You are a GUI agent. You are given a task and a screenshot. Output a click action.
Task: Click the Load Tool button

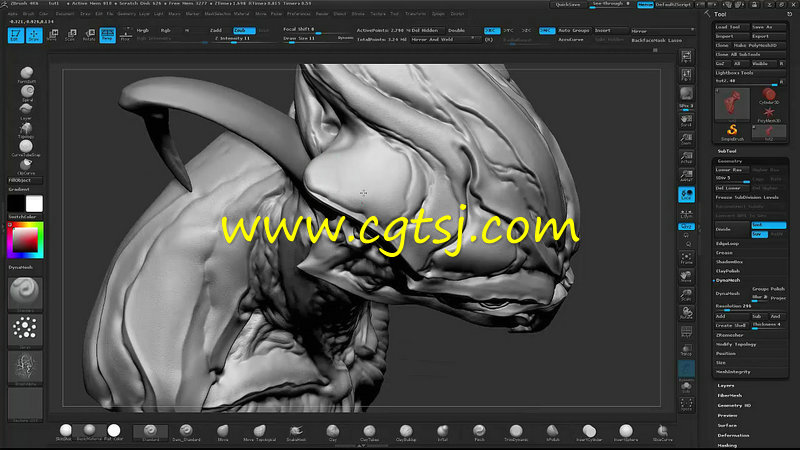(730, 27)
